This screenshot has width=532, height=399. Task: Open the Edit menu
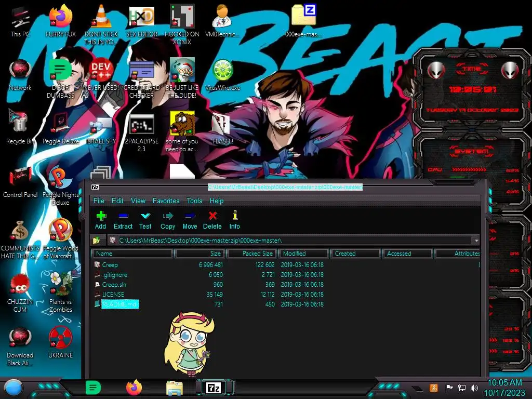[117, 201]
